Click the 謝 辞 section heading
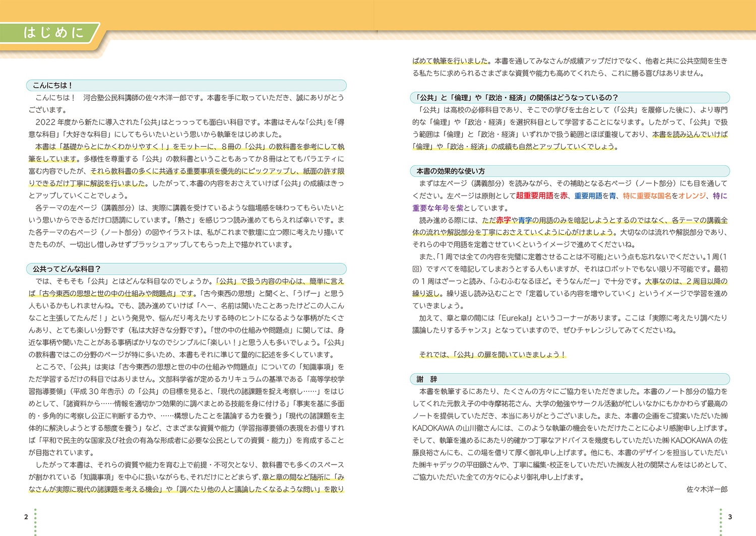The width and height of the screenshot is (756, 536). [570, 379]
